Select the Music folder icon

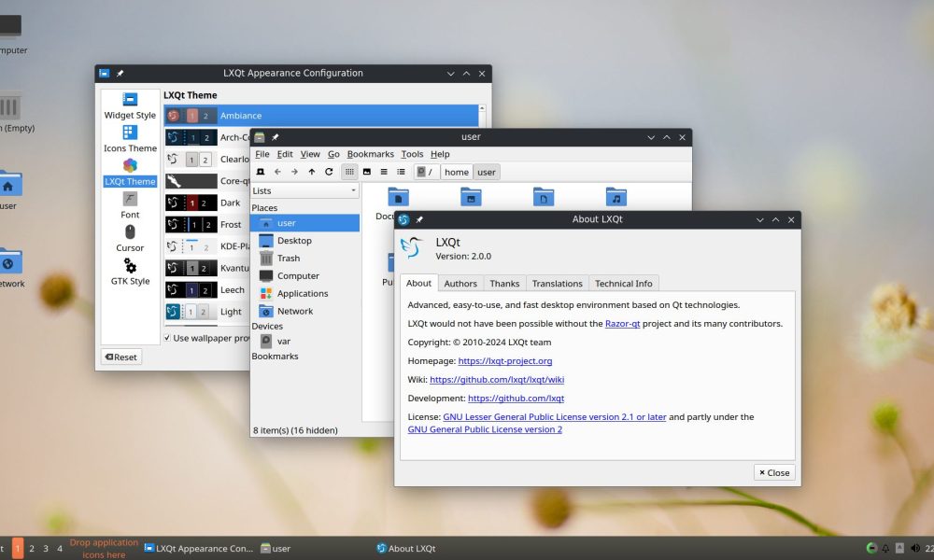tap(616, 196)
